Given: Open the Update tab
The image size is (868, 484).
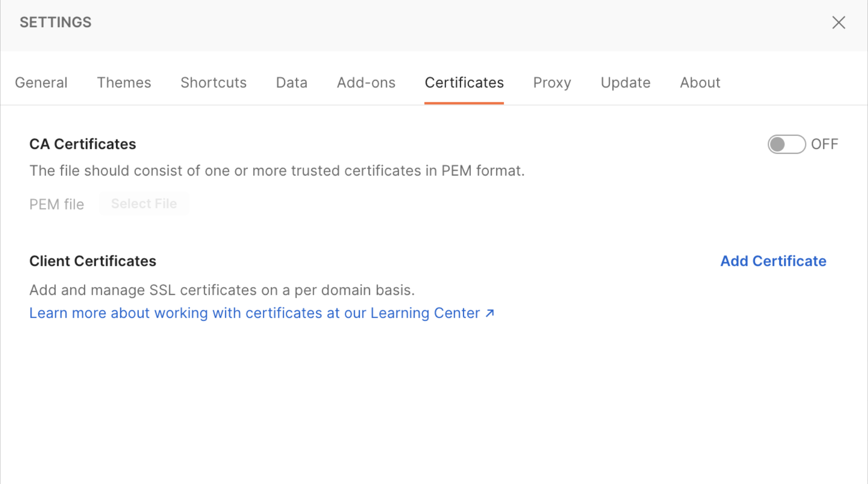Looking at the screenshot, I should pyautogui.click(x=625, y=82).
